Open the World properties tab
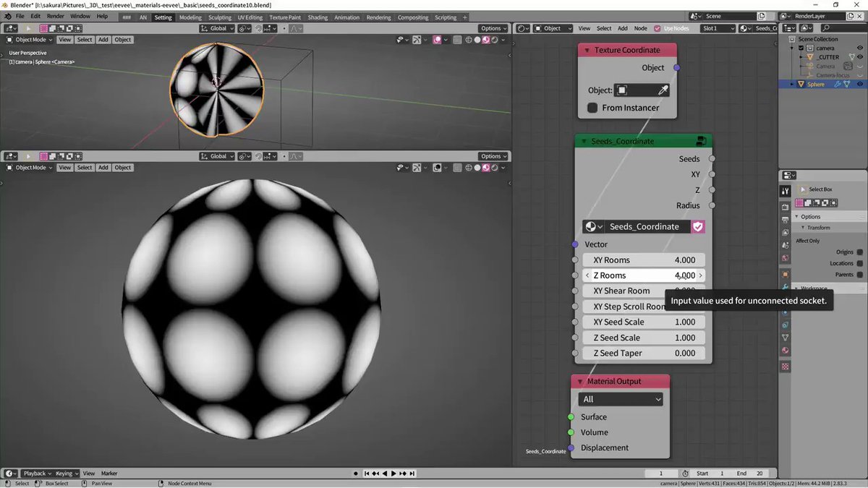 (x=786, y=259)
